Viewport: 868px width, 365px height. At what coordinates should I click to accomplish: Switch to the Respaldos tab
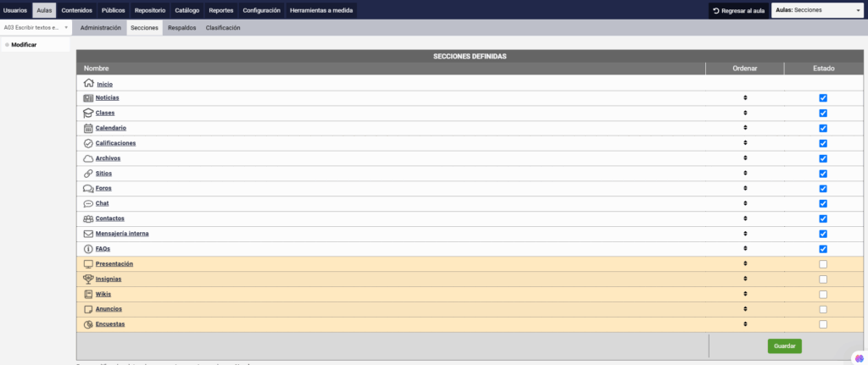(x=181, y=28)
